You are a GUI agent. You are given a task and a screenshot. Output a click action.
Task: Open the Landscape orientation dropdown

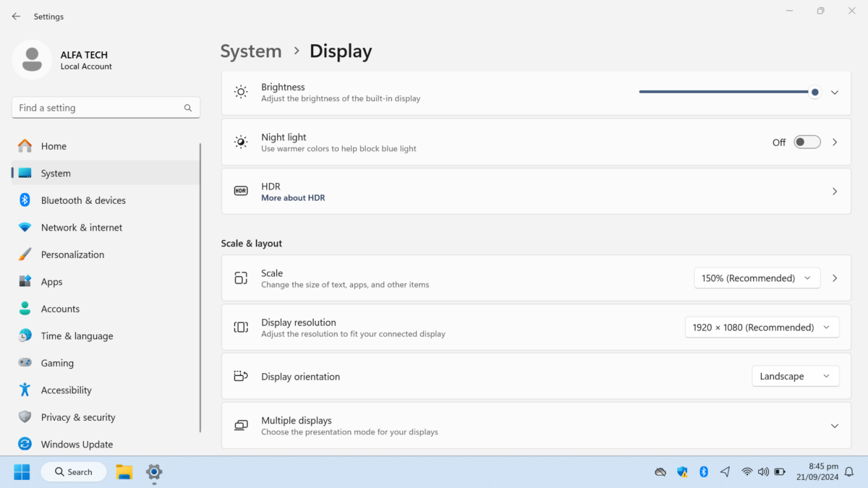(796, 376)
